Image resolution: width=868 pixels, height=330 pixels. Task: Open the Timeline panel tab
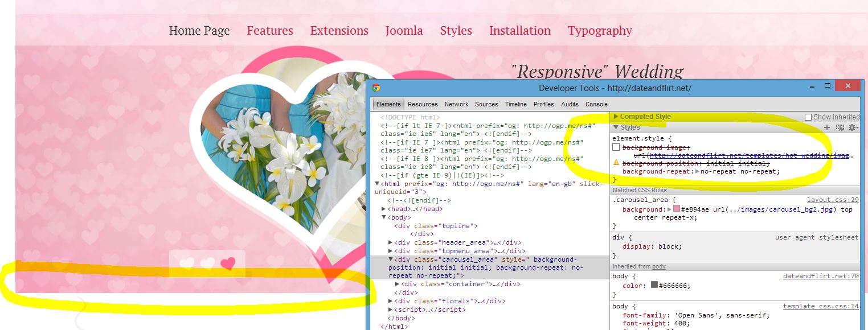pyautogui.click(x=516, y=104)
